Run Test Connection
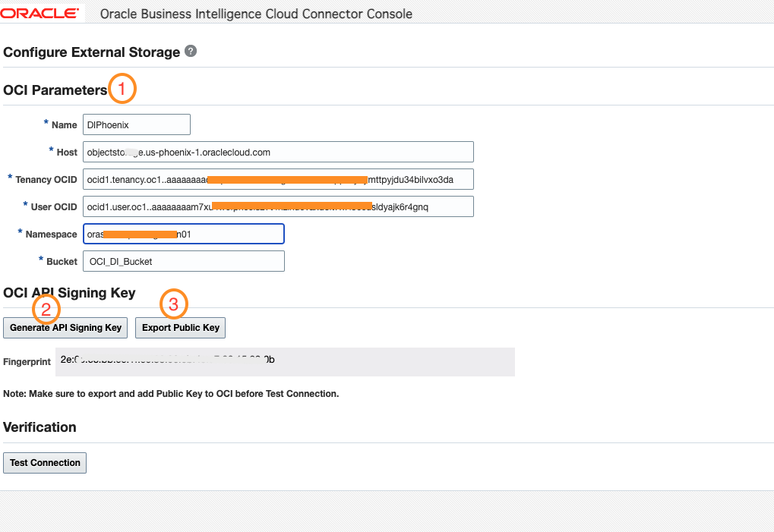This screenshot has height=532, width=774. click(x=45, y=462)
